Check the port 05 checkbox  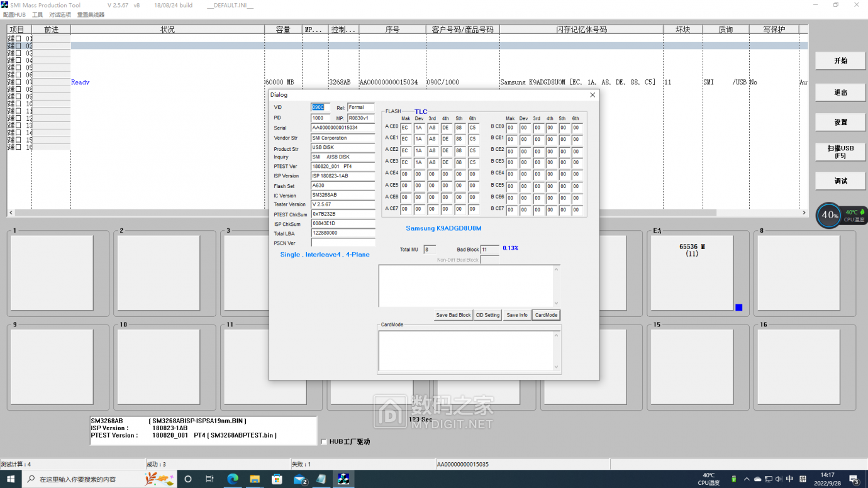point(18,67)
